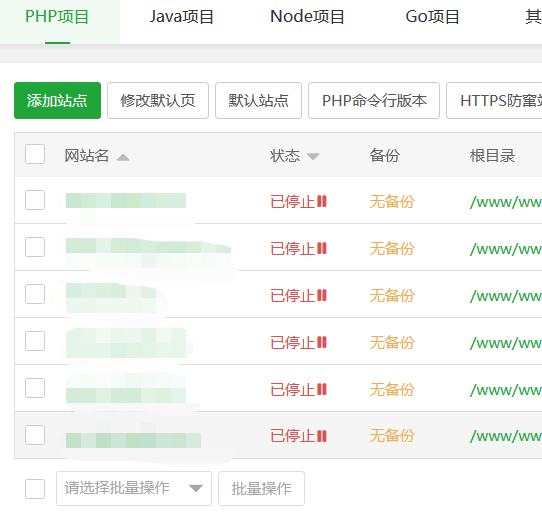Click the 批量操作 button
Screen dimensions: 542x516
261,488
